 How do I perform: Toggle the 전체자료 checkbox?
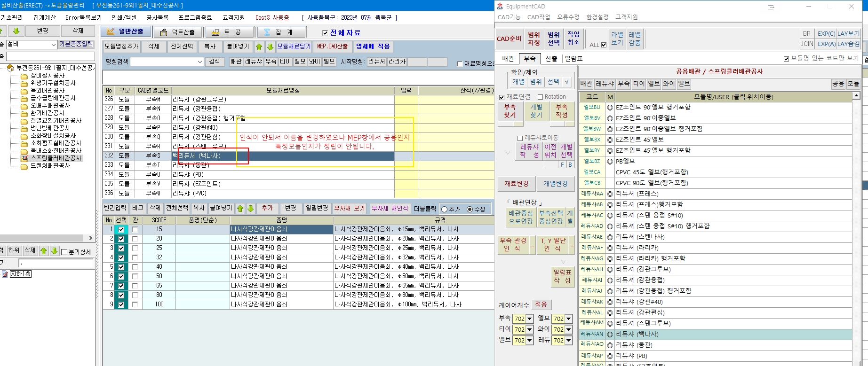325,32
